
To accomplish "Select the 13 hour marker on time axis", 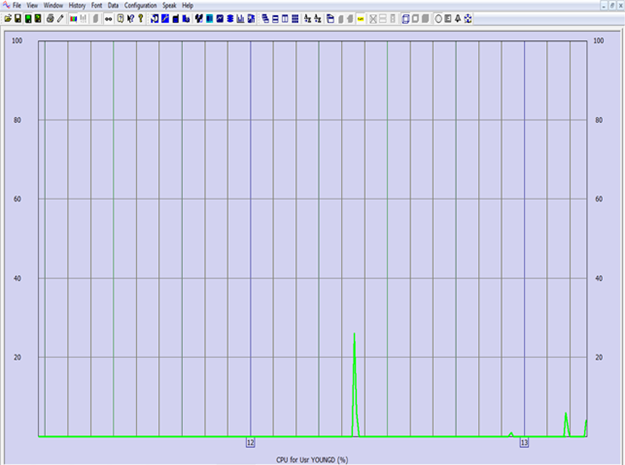I will click(x=524, y=441).
